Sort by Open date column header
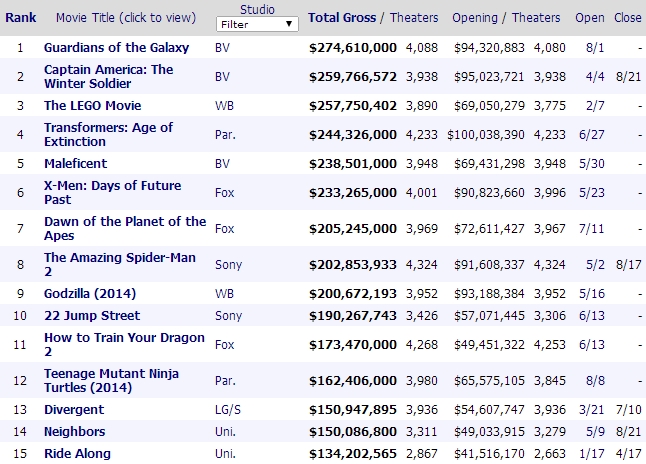646x464 pixels. 590,17
